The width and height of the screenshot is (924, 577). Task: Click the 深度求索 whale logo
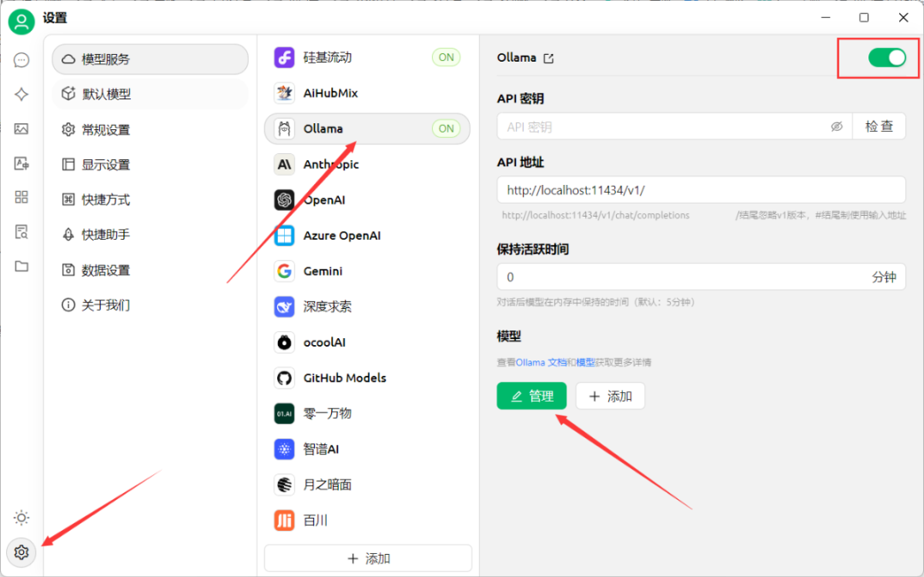click(x=284, y=306)
